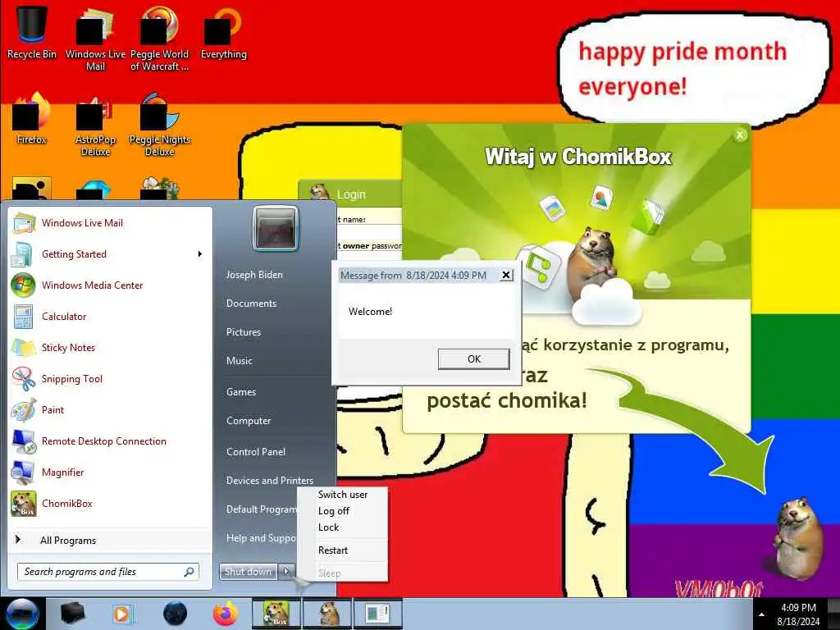Open Firefox from the taskbar
840x630 pixels.
226,614
